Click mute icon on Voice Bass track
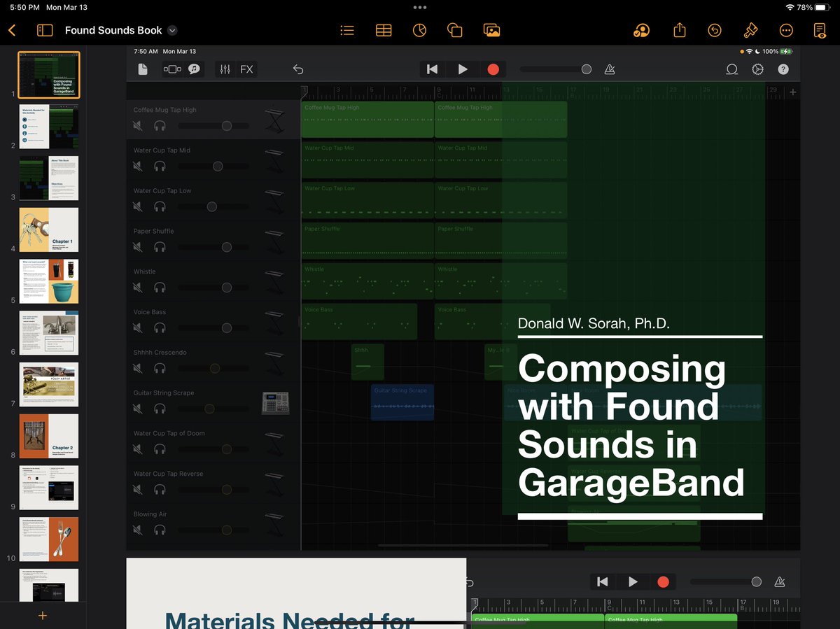This screenshot has height=629, width=840. click(x=139, y=328)
